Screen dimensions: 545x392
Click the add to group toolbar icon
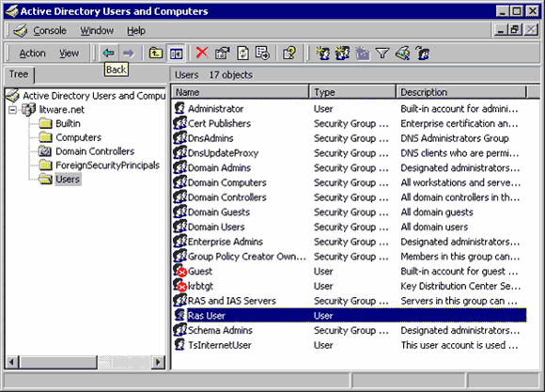coord(423,54)
